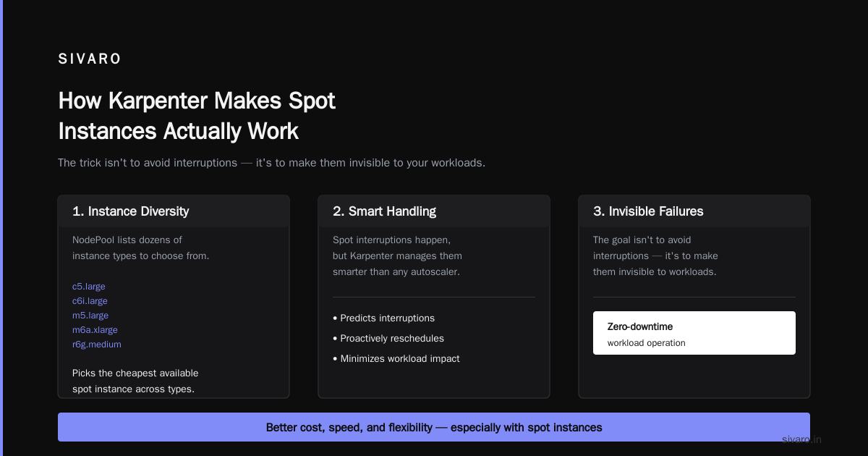The image size is (868, 456).
Task: Open the 2. Smart Handling card header
Action: [x=434, y=211]
